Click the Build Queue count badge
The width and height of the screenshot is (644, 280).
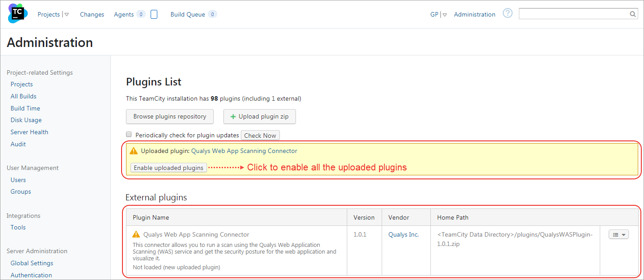tap(212, 14)
